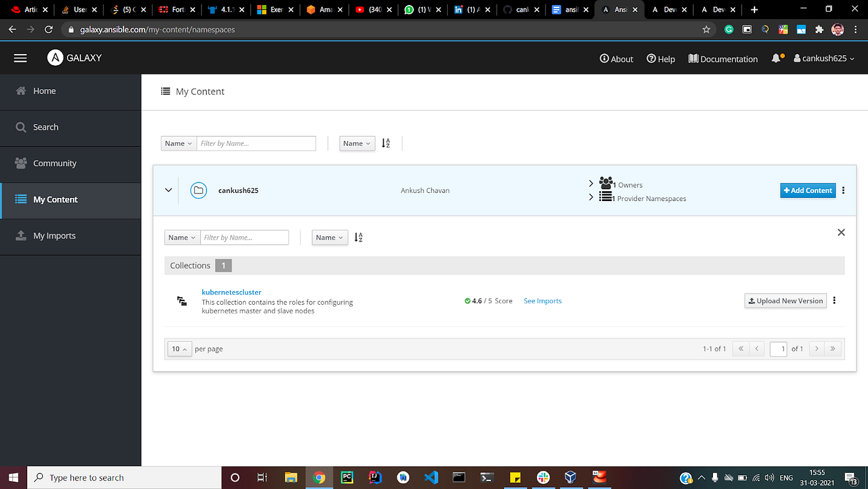
Task: Expand the 1 Owners list
Action: pyautogui.click(x=591, y=184)
